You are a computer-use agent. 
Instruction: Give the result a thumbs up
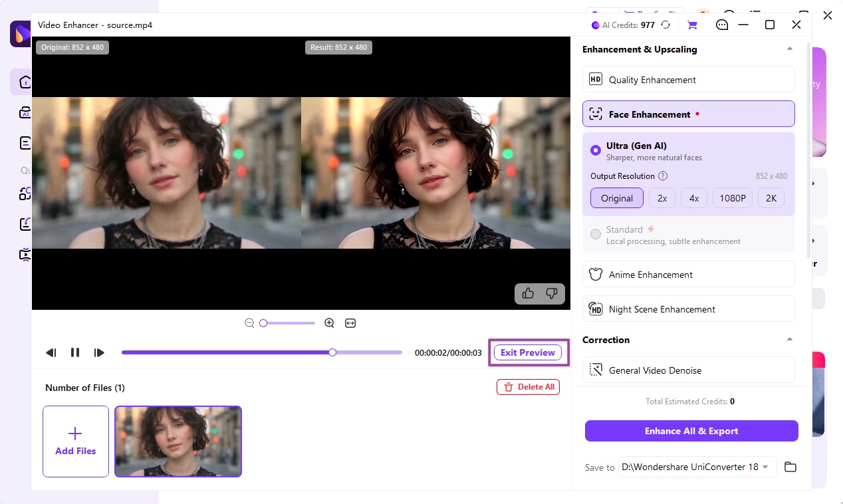pyautogui.click(x=528, y=293)
